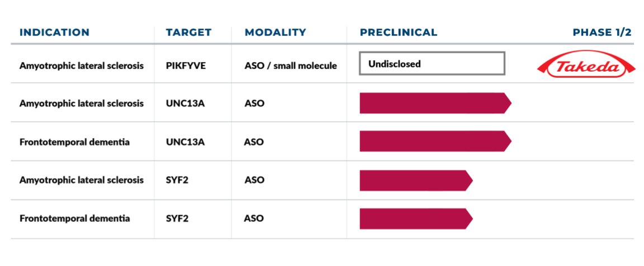This screenshot has width=644, height=266.
Task: Click the PIKFYVE target cell
Action: [186, 65]
